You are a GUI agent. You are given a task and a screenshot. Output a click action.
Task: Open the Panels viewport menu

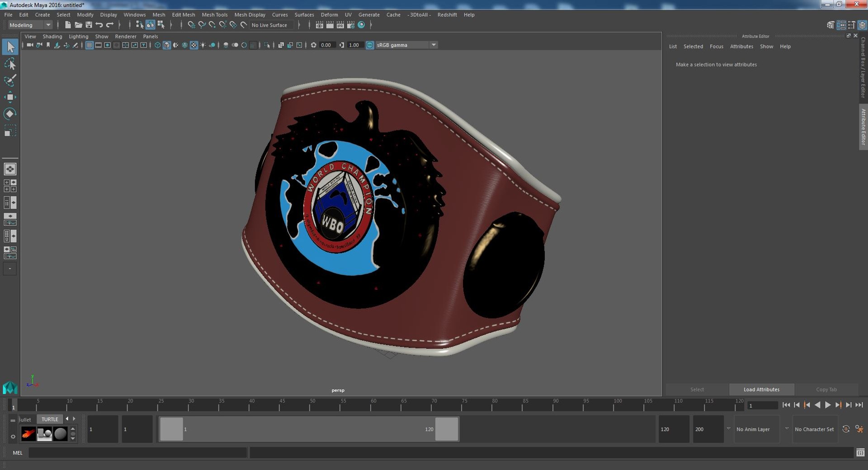(150, 36)
